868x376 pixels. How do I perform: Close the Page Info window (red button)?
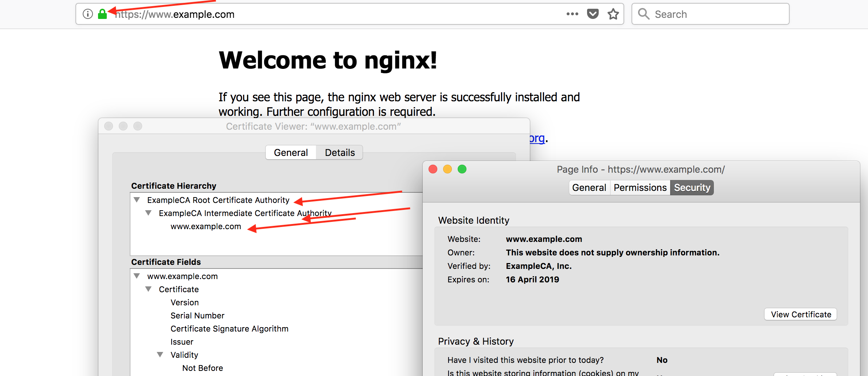pyautogui.click(x=433, y=169)
